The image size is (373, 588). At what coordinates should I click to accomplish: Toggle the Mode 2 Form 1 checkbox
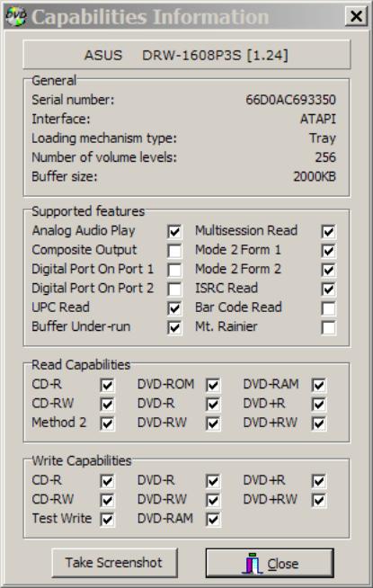click(328, 251)
